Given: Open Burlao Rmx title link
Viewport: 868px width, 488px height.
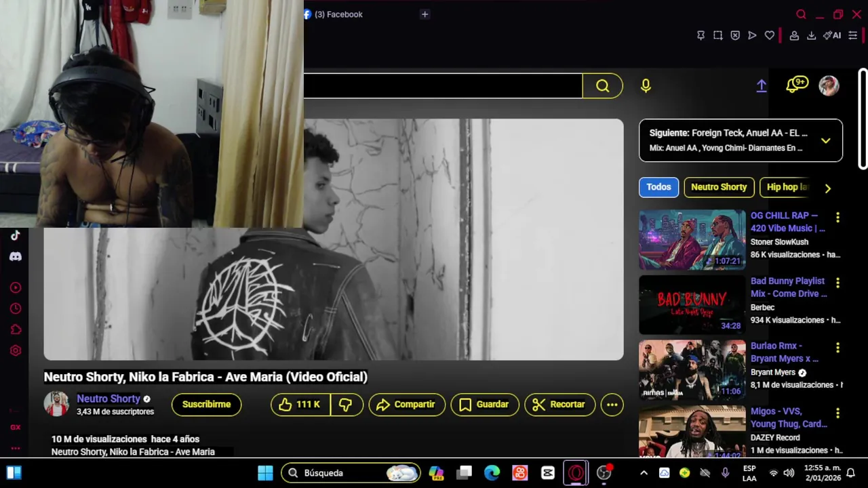Looking at the screenshot, I should [x=785, y=352].
